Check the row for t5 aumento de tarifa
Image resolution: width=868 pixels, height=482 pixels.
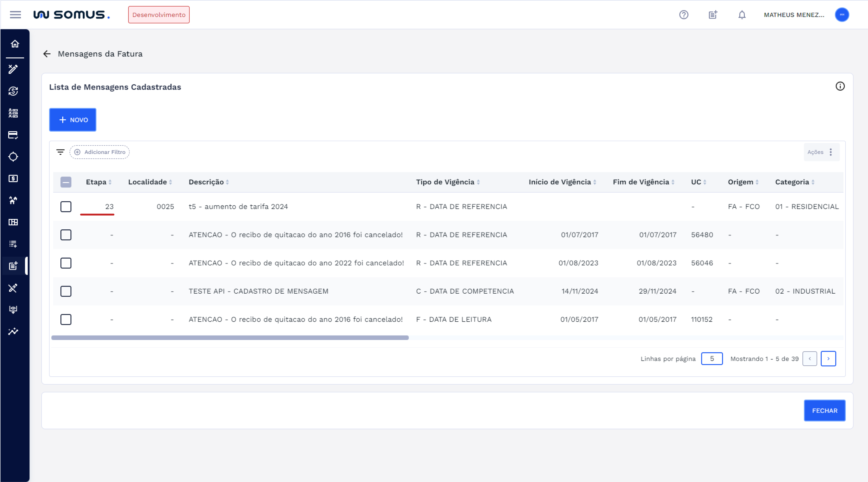click(66, 207)
